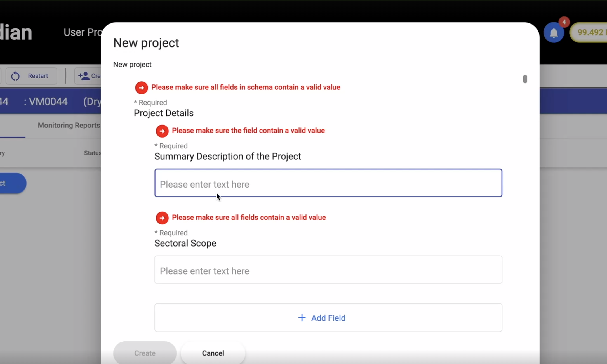Viewport: 607px width, 364px height.
Task: Open the User Profile menu item
Action: tap(82, 32)
